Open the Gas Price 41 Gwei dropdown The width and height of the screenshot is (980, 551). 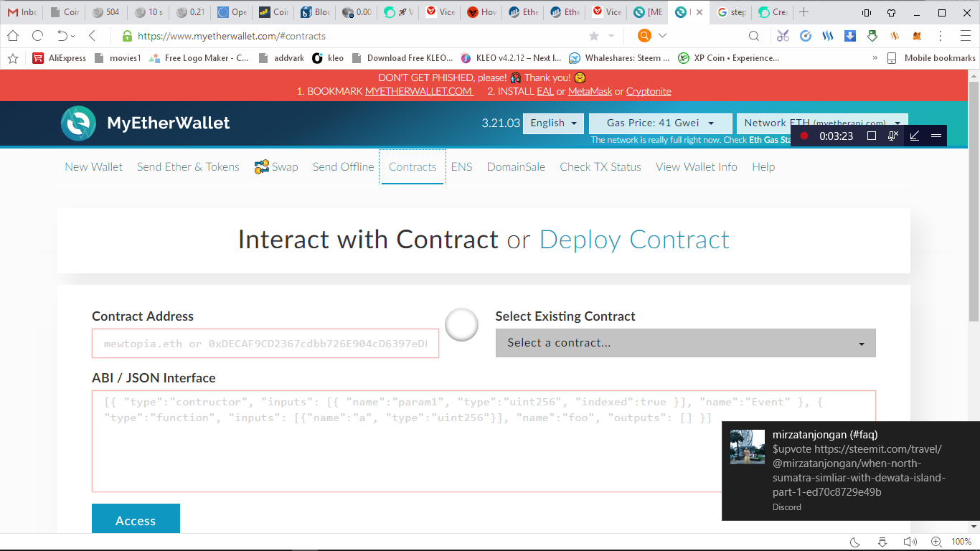[x=661, y=123]
